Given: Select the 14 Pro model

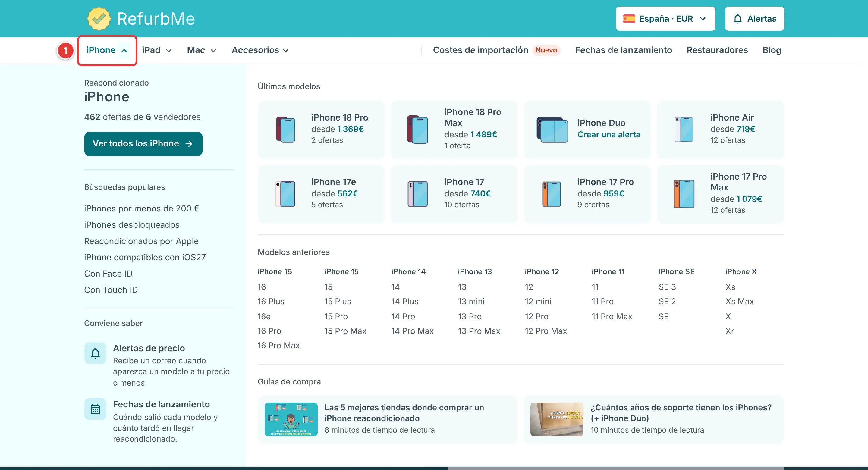Looking at the screenshot, I should point(403,316).
